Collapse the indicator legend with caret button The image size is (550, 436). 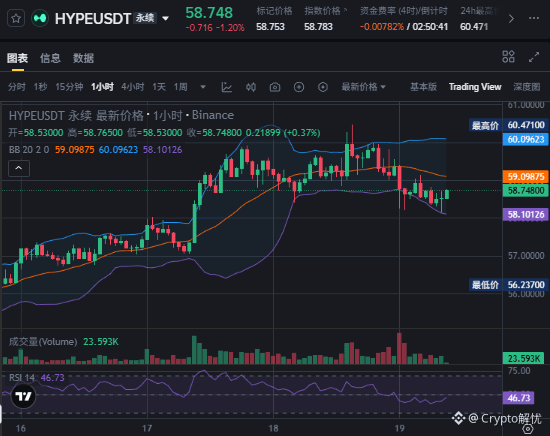(x=19, y=168)
